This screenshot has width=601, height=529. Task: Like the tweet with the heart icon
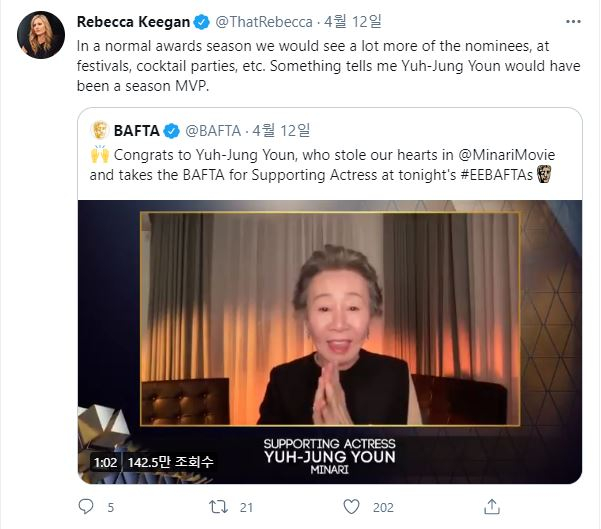point(350,507)
